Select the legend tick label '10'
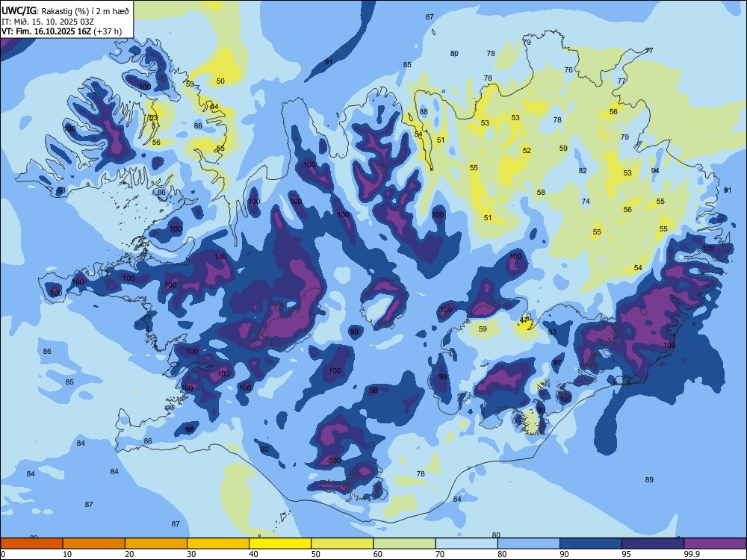747x560 pixels. (67, 554)
